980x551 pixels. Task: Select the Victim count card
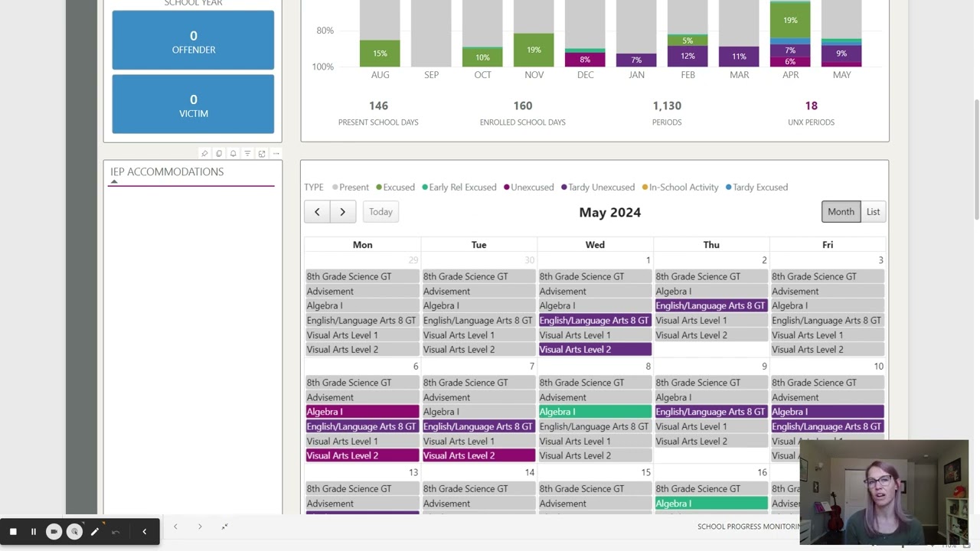click(x=193, y=104)
